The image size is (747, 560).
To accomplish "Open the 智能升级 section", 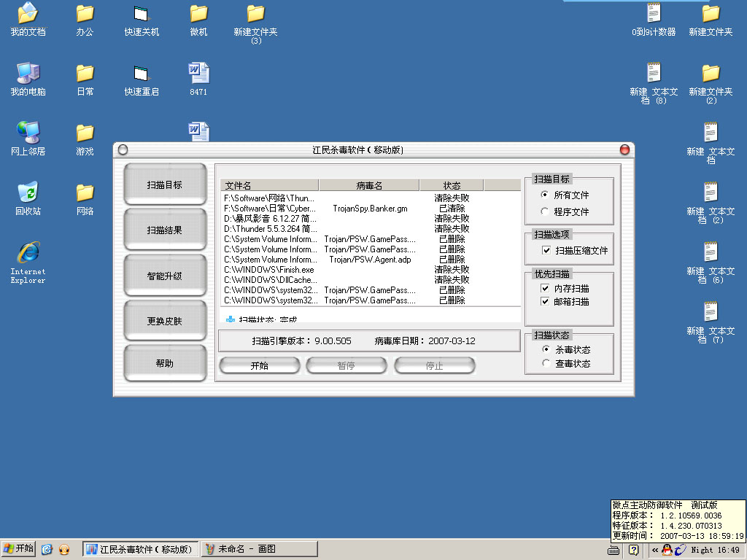I will pyautogui.click(x=165, y=275).
